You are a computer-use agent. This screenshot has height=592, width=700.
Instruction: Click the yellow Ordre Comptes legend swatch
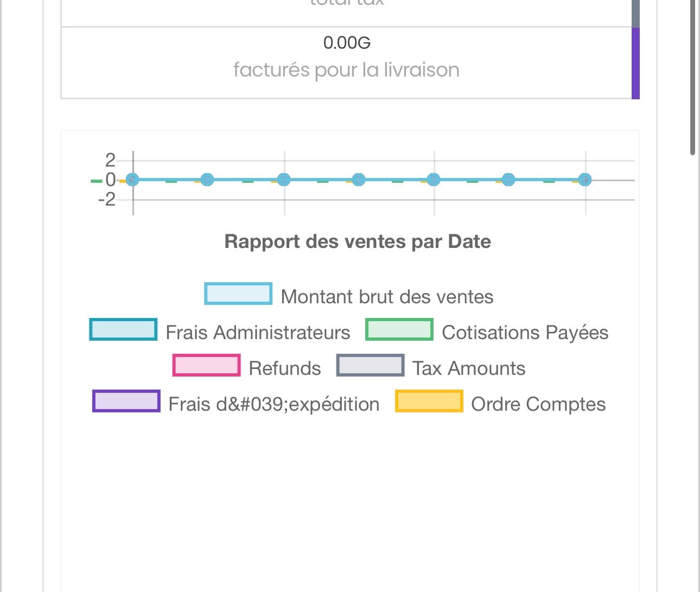[x=429, y=401]
